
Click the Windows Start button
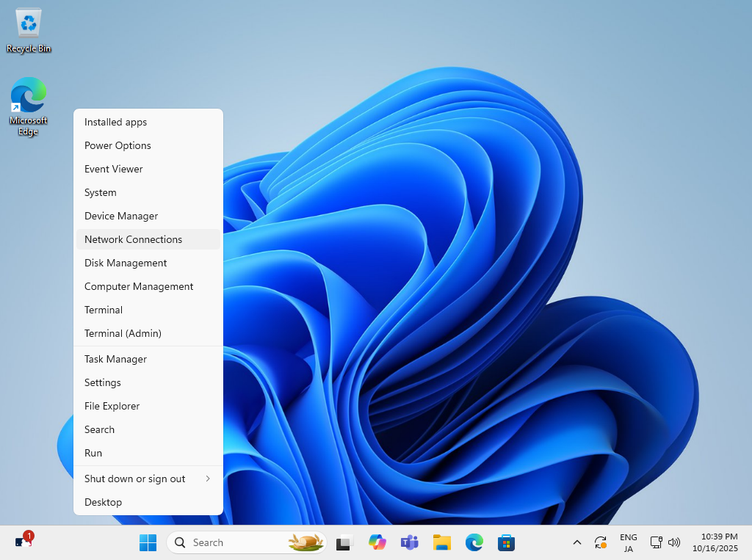pyautogui.click(x=148, y=542)
